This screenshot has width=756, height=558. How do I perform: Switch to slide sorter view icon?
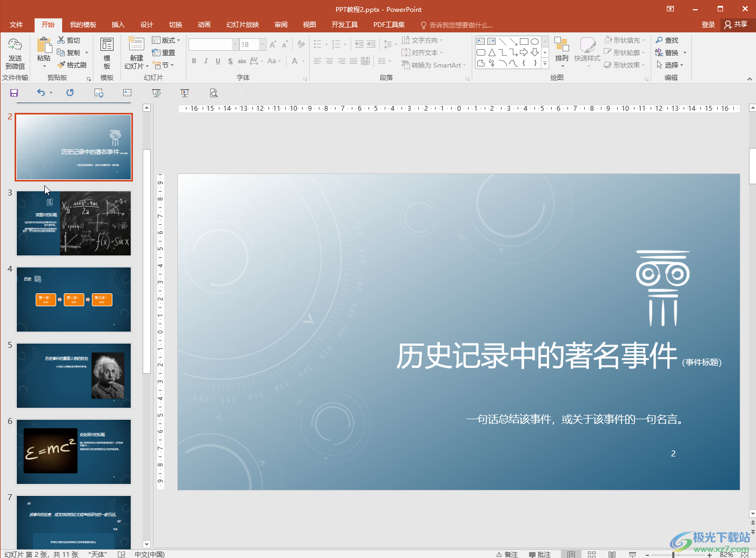[592, 554]
